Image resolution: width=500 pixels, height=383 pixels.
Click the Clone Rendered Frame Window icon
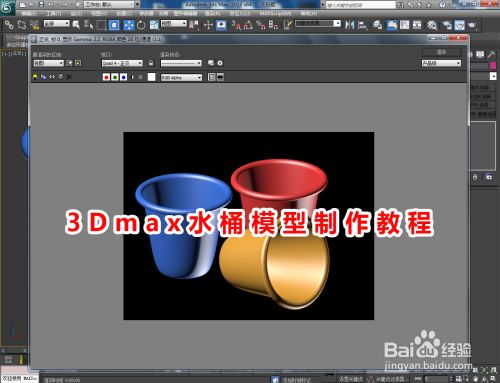52,77
